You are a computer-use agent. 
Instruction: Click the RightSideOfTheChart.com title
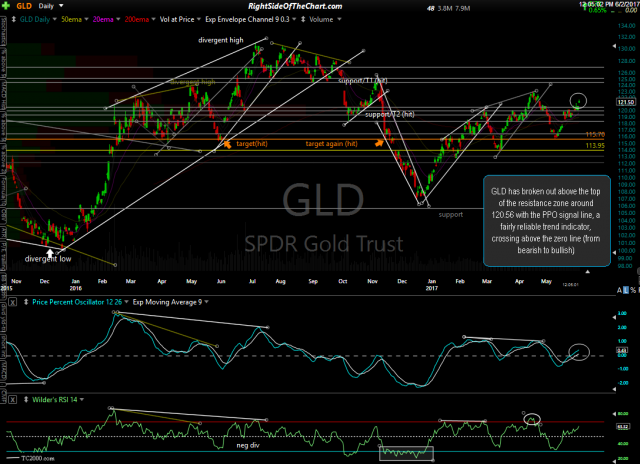295,6
